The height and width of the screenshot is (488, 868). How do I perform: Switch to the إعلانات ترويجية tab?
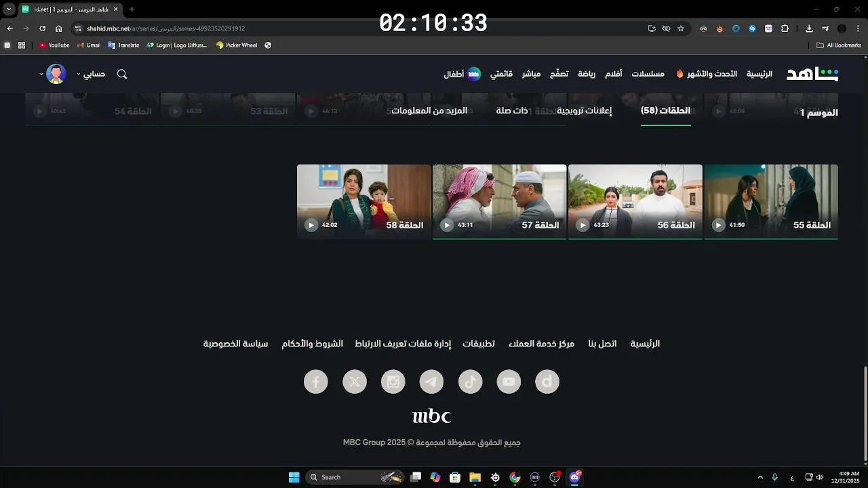(585, 110)
